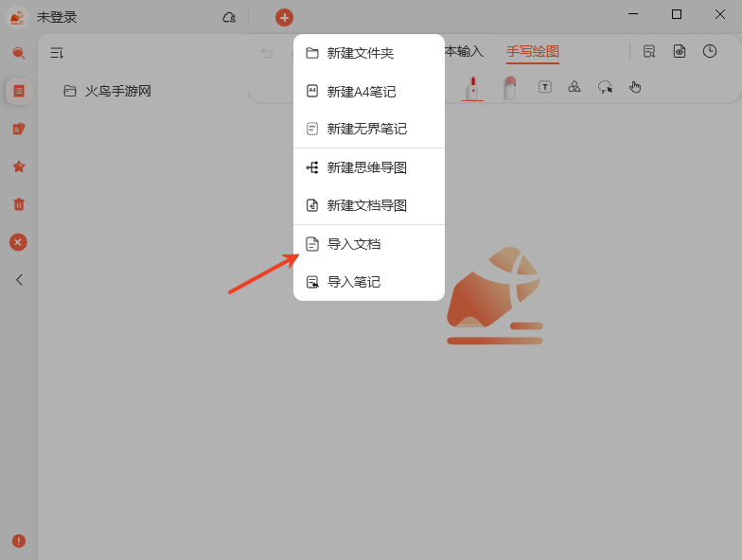Open the find-in-note icon

(x=649, y=51)
